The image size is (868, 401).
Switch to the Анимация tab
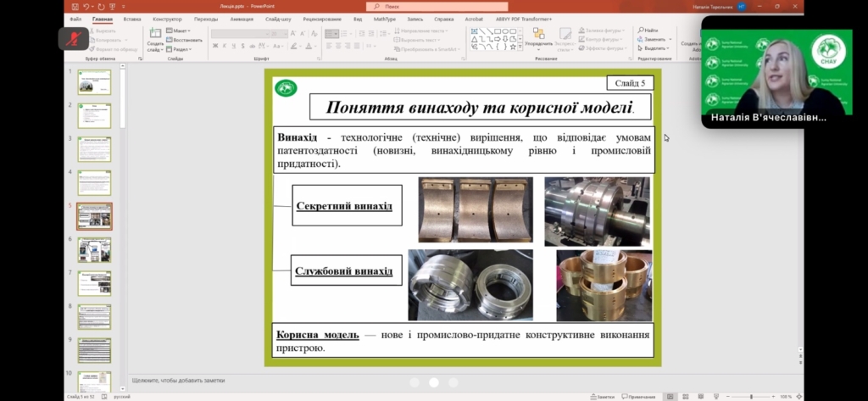coord(242,18)
